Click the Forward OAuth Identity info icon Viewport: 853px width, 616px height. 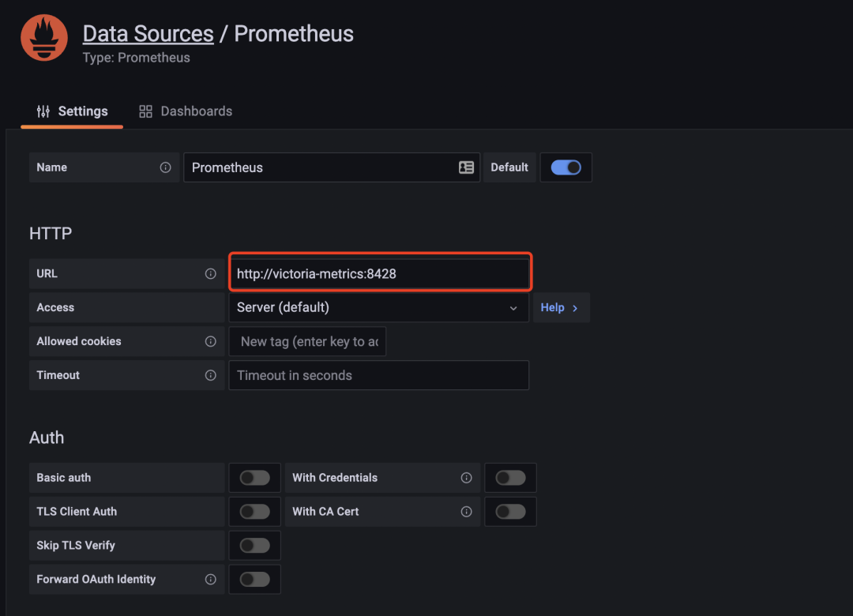click(210, 580)
